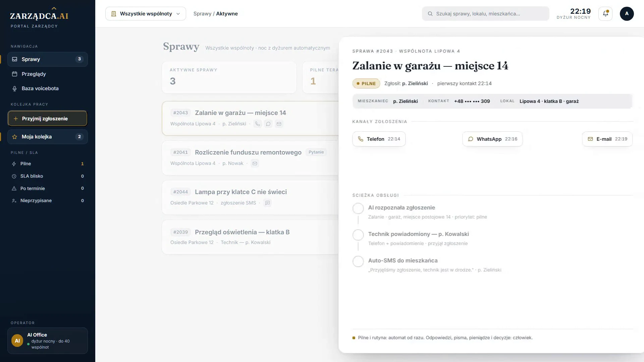This screenshot has width=644, height=362.
Task: Click the PILNE priority badge
Action: pyautogui.click(x=366, y=84)
